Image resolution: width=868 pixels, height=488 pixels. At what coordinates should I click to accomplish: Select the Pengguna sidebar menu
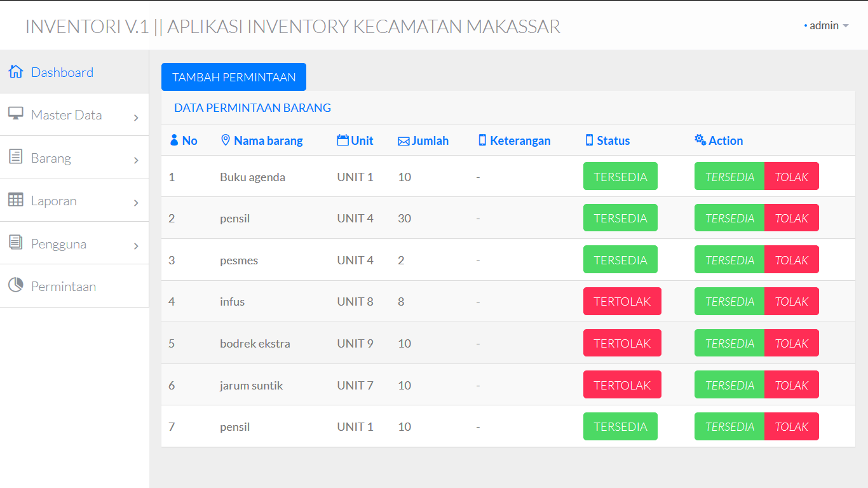[x=58, y=244]
